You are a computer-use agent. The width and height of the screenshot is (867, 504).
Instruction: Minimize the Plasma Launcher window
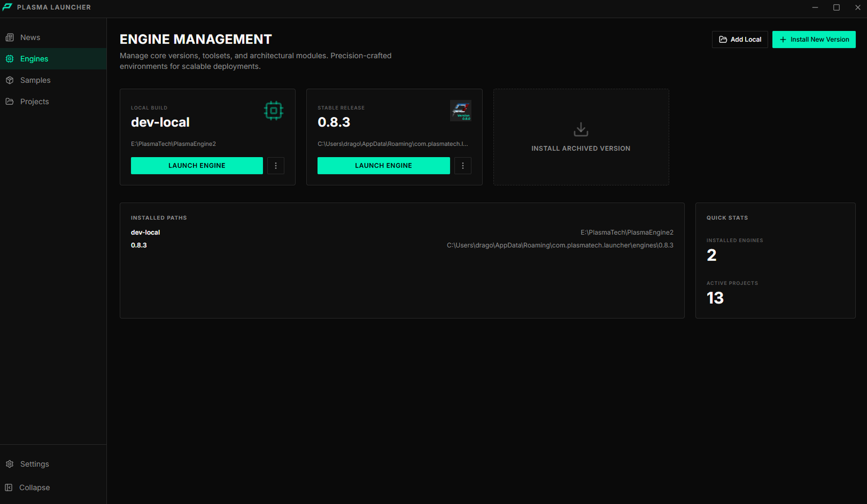815,8
